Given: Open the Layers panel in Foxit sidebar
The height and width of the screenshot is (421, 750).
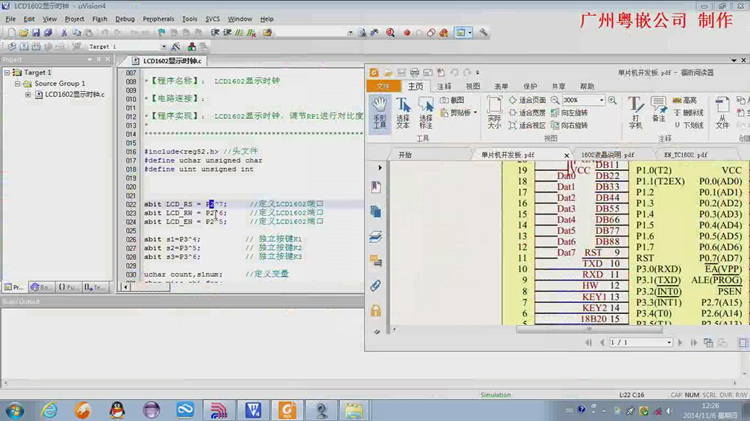Looking at the screenshot, I should click(376, 236).
